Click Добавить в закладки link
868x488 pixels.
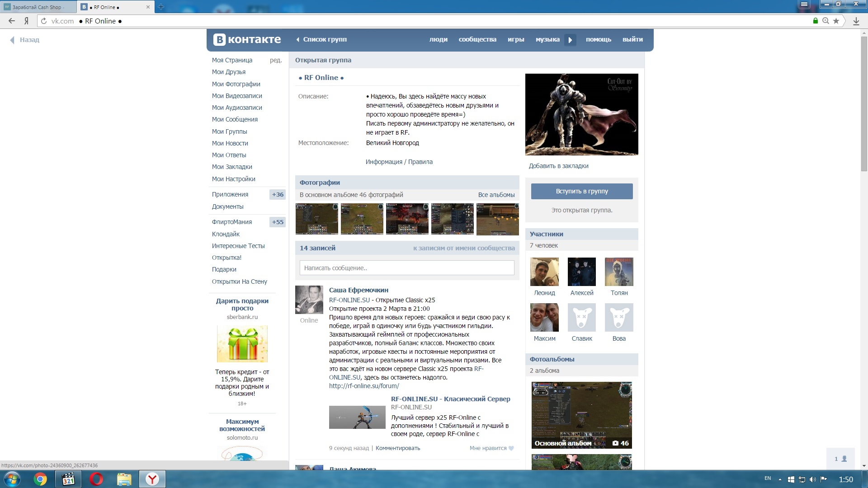(x=559, y=166)
